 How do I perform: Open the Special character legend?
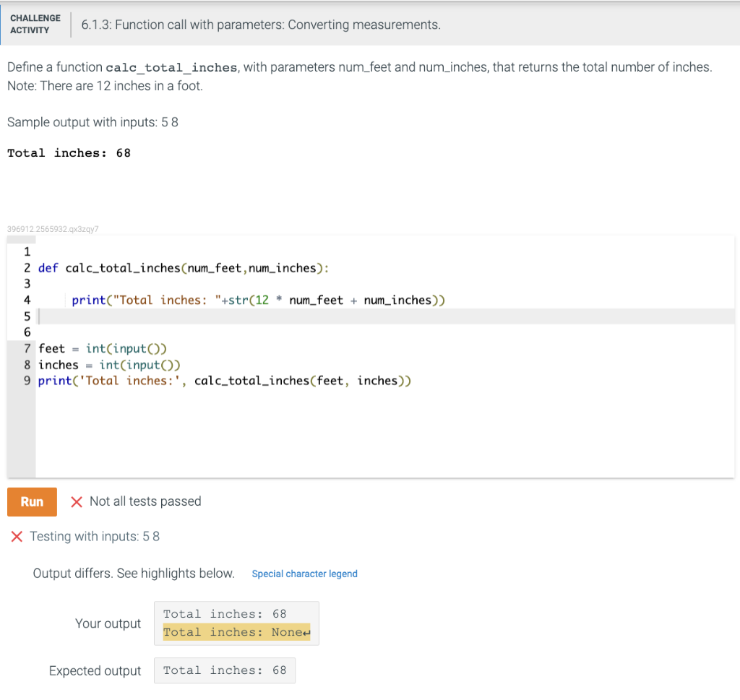304,574
